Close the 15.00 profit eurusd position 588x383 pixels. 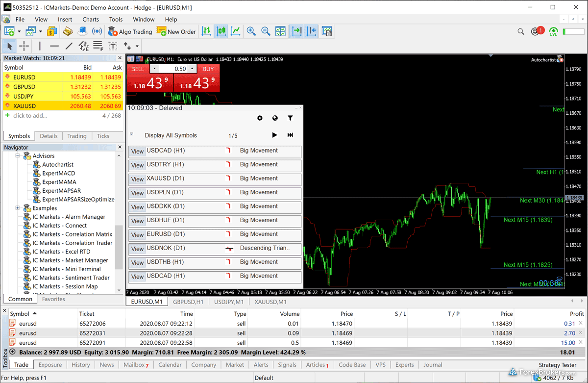pos(581,342)
